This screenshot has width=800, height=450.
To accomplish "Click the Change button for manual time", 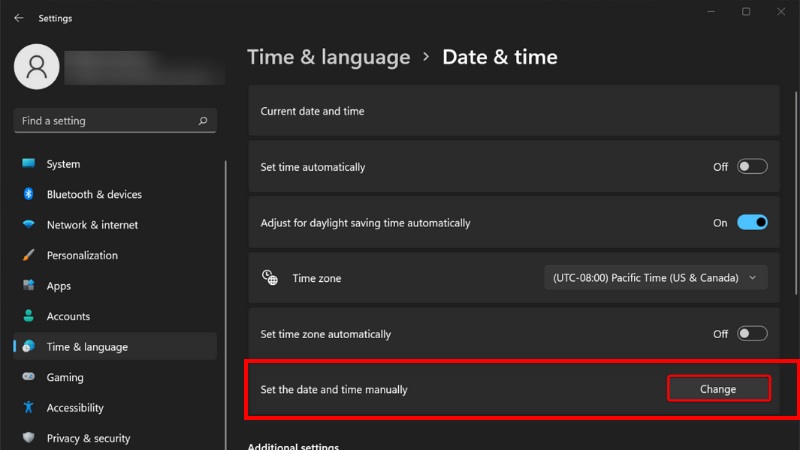I will click(x=718, y=389).
